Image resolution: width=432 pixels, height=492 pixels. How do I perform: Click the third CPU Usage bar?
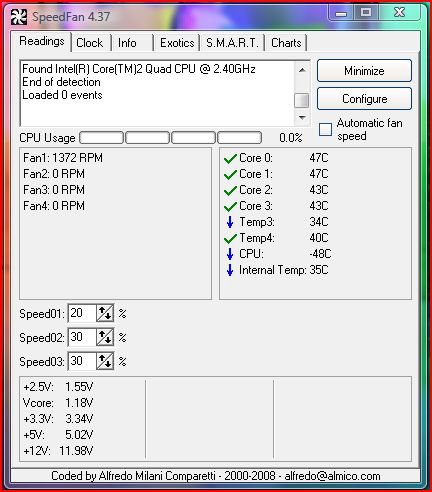(x=193, y=138)
